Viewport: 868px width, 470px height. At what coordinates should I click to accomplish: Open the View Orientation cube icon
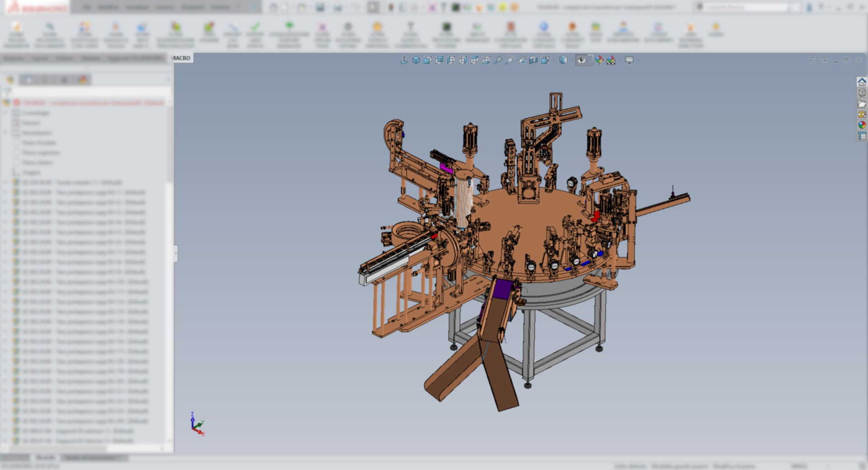546,60
